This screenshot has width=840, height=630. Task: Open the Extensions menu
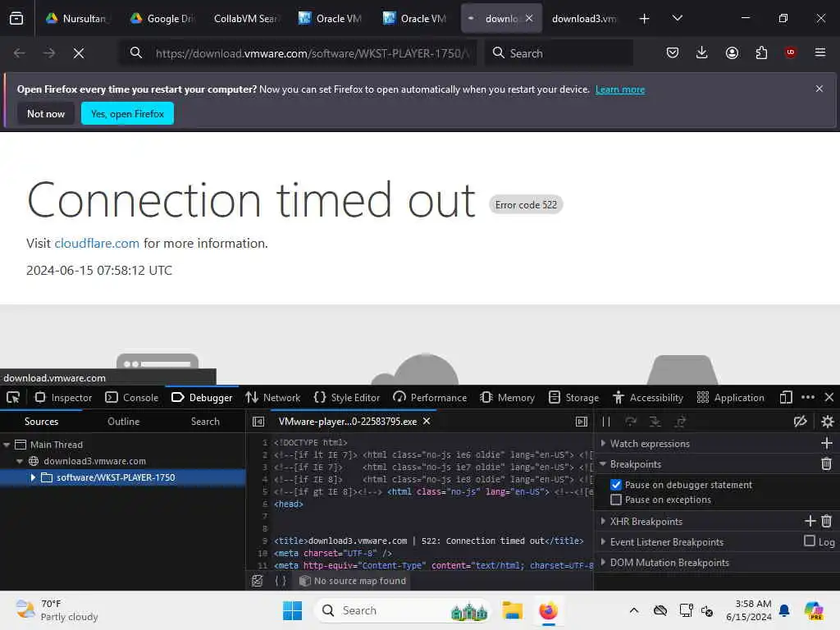[x=761, y=52]
